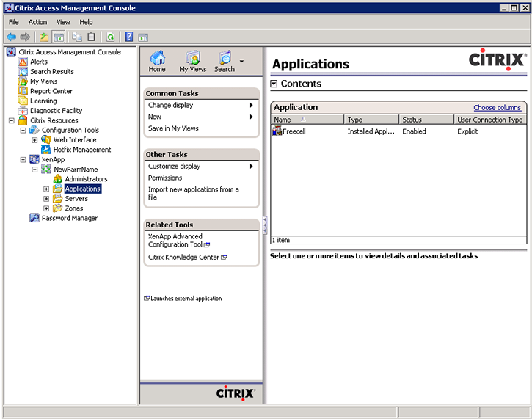Sort by the Status column header
532x419 pixels.
(426, 120)
